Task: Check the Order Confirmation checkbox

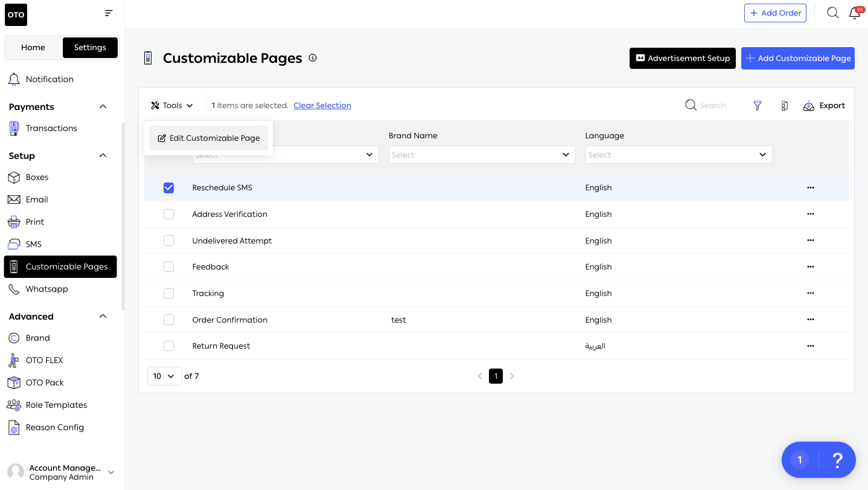Action: (x=168, y=320)
